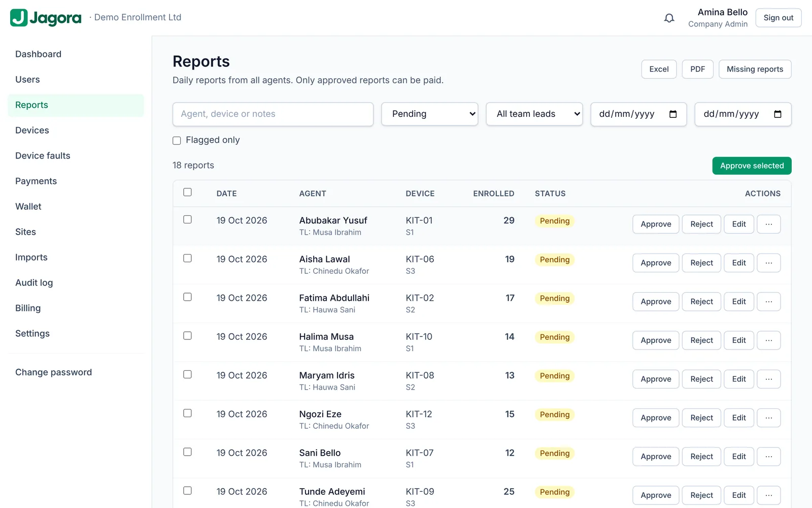Open the Audit log page

tap(76, 283)
